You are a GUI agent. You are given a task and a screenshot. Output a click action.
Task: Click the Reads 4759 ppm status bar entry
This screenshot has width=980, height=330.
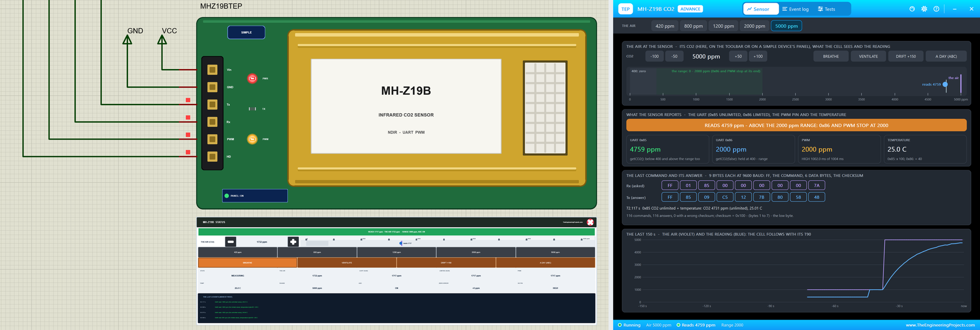[x=696, y=325]
